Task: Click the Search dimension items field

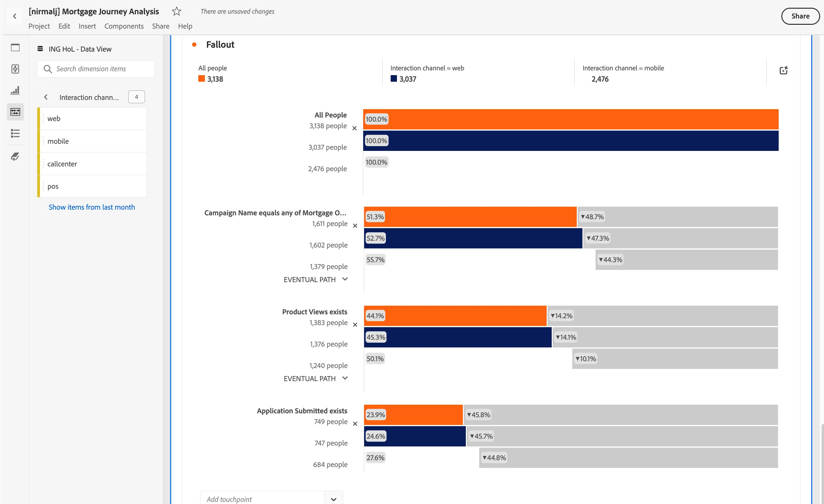Action: pyautogui.click(x=96, y=69)
